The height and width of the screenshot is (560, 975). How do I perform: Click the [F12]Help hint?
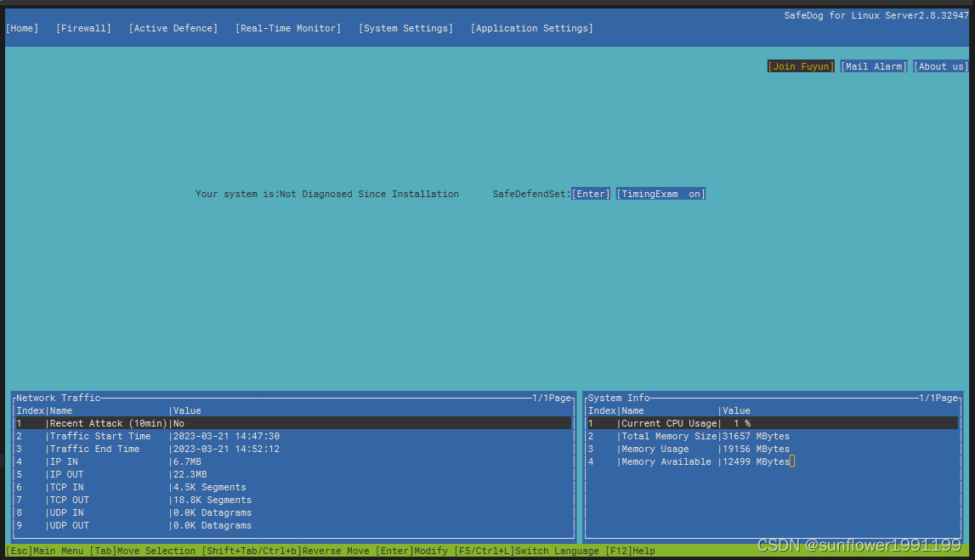[x=630, y=551]
